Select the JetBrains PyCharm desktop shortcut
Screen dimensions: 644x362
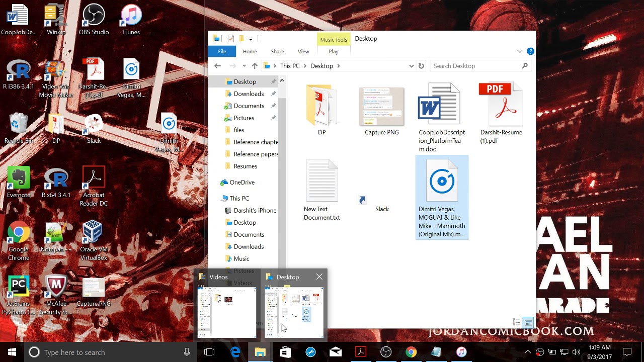point(19,295)
